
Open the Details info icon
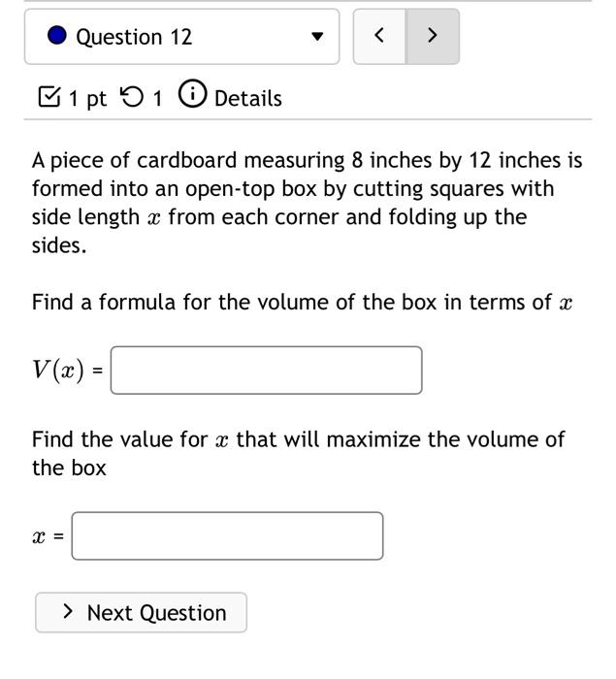tap(192, 93)
